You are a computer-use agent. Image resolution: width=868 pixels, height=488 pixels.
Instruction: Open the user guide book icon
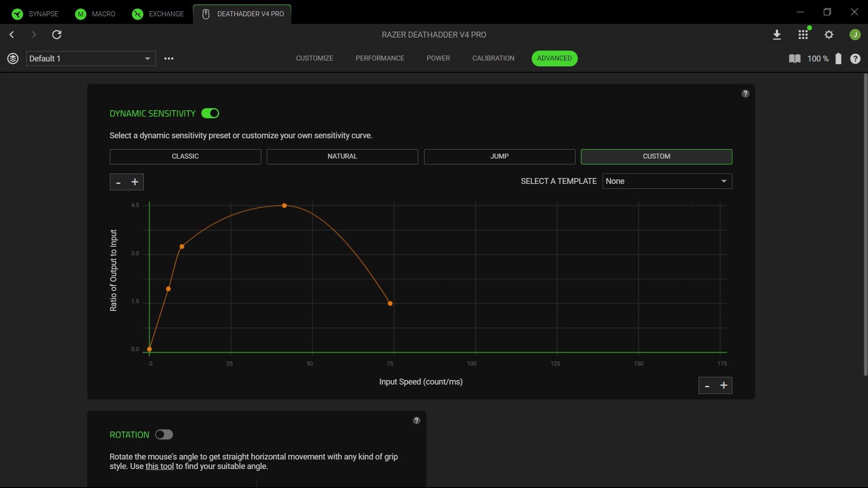(x=795, y=59)
